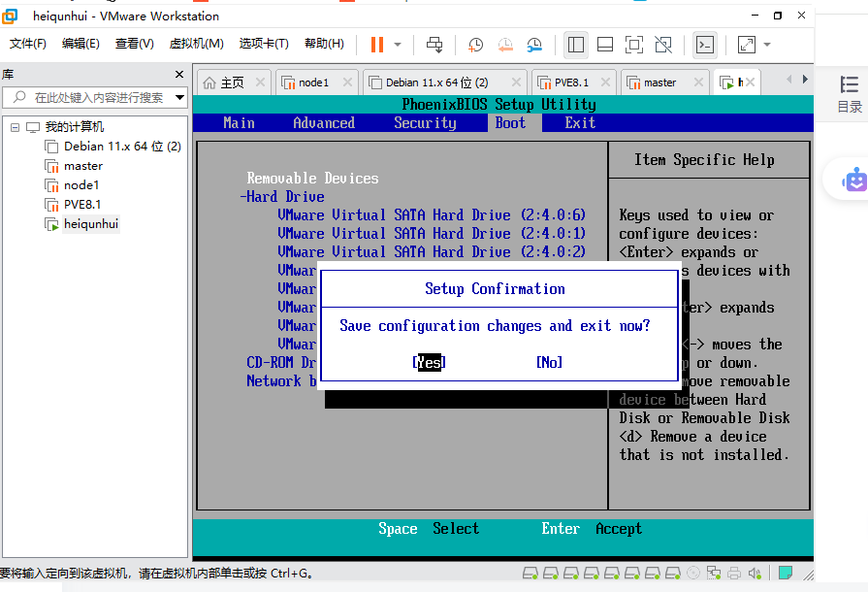Viewport: 868px width, 592px height.
Task: Open the 查看(V) menu
Action: pos(134,44)
